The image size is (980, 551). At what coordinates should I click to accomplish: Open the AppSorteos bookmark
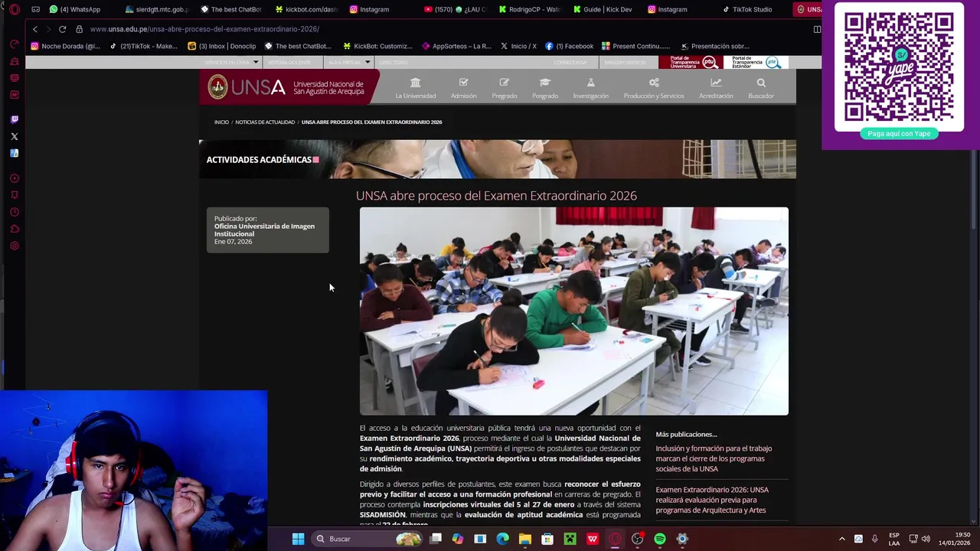[456, 46]
